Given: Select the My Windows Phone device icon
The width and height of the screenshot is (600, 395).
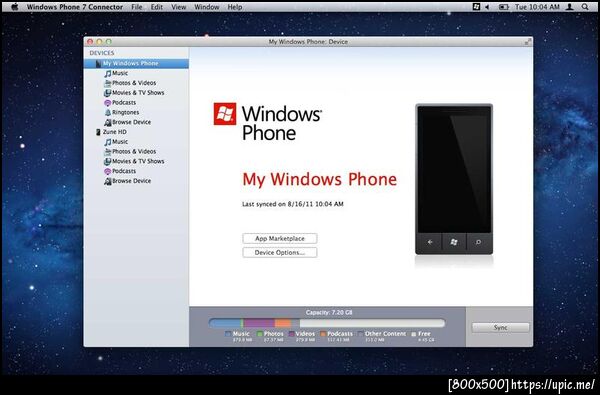Looking at the screenshot, I should pyautogui.click(x=98, y=64).
